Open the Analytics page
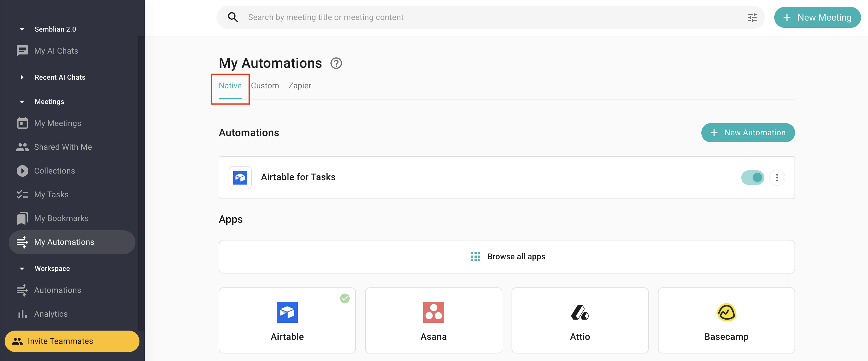 coord(51,314)
